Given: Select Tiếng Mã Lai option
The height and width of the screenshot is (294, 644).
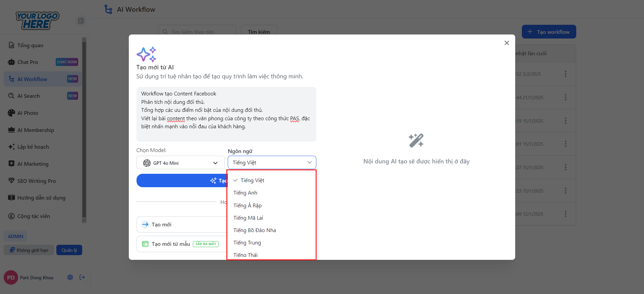Looking at the screenshot, I should (248, 218).
